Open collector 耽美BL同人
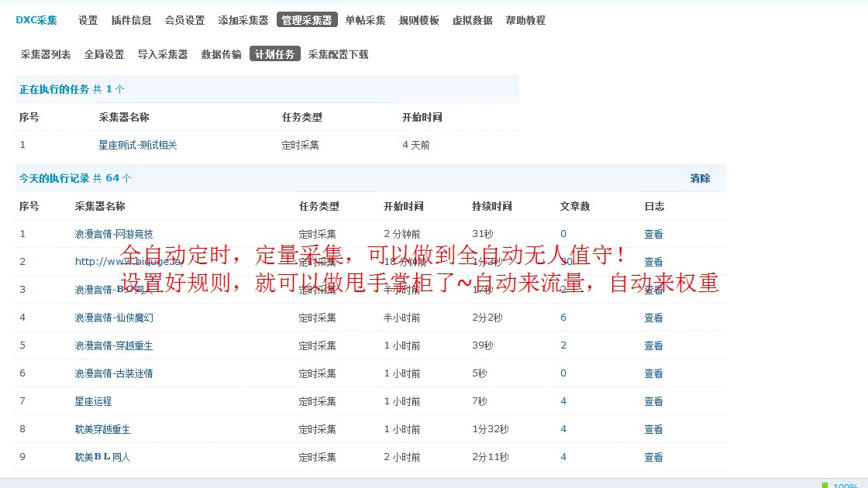868x488 pixels. (x=103, y=457)
